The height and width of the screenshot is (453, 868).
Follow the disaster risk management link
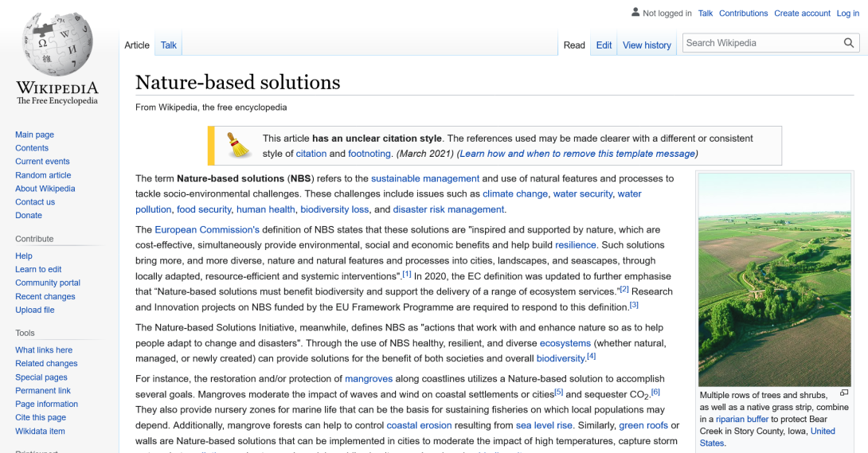[x=448, y=209]
